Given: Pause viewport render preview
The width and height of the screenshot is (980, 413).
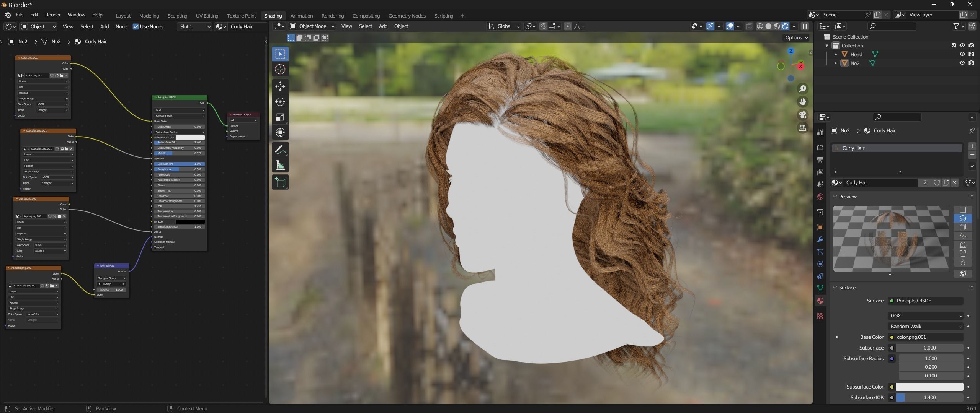Looking at the screenshot, I should click(x=805, y=26).
